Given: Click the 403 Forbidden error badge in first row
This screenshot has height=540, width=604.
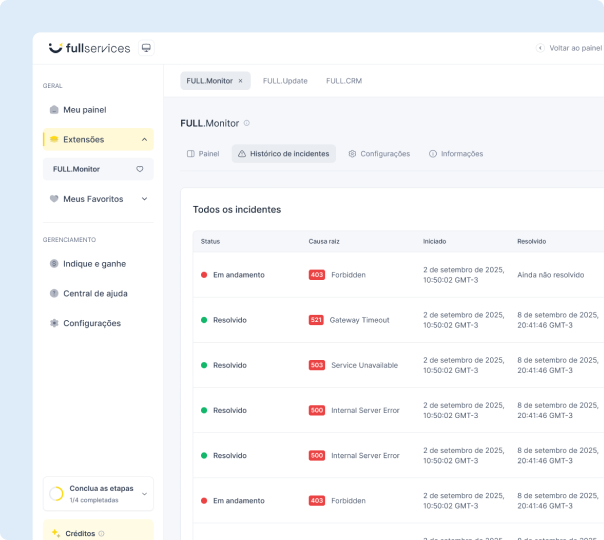Looking at the screenshot, I should coord(317,275).
